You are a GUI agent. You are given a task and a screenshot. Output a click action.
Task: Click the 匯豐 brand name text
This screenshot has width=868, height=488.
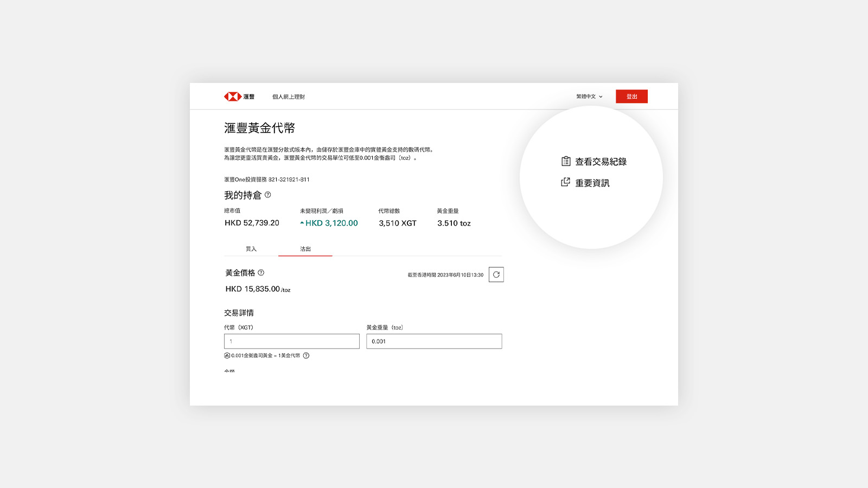click(x=249, y=97)
